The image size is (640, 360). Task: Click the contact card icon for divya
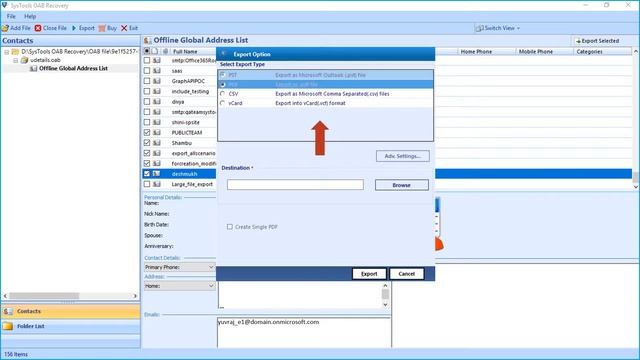157,102
